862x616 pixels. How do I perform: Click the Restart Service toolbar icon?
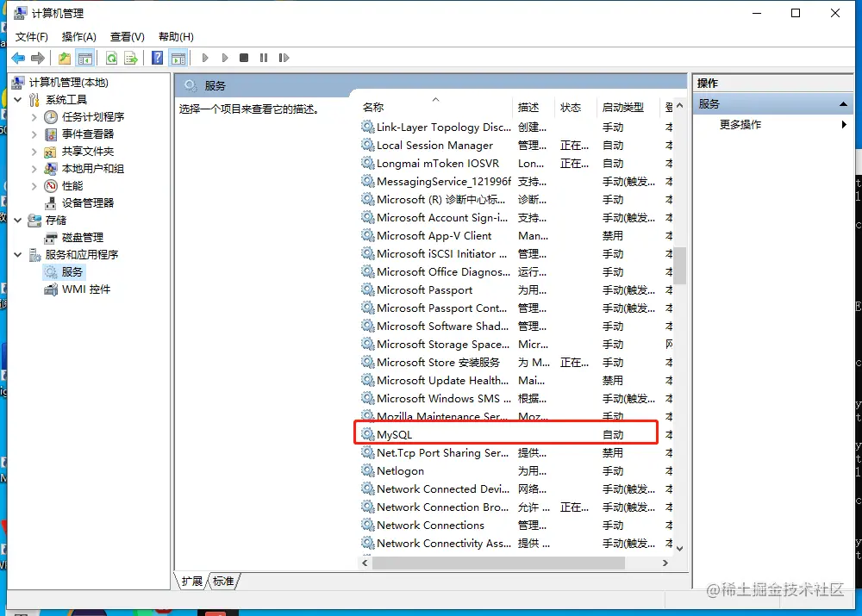coord(284,58)
